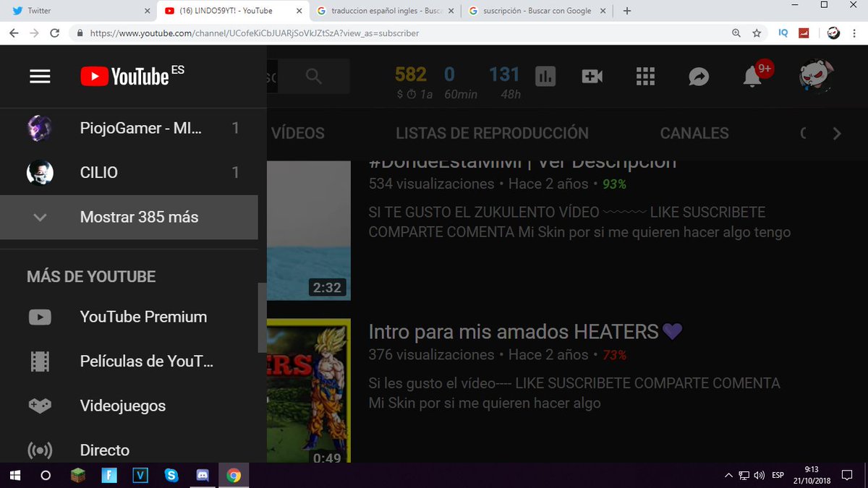The image size is (868, 488).
Task: Open the Chrome three-dot menu
Action: tap(856, 33)
